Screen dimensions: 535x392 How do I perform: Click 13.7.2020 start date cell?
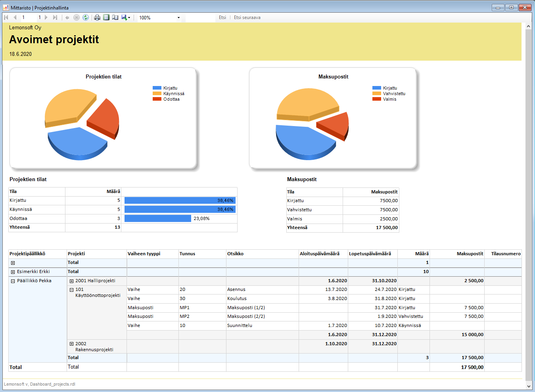pos(323,290)
